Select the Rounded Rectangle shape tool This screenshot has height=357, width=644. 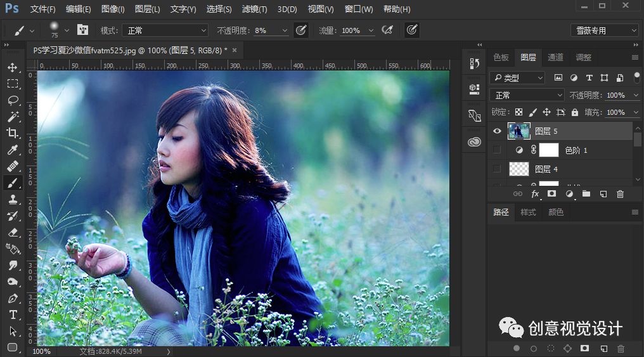(12, 347)
